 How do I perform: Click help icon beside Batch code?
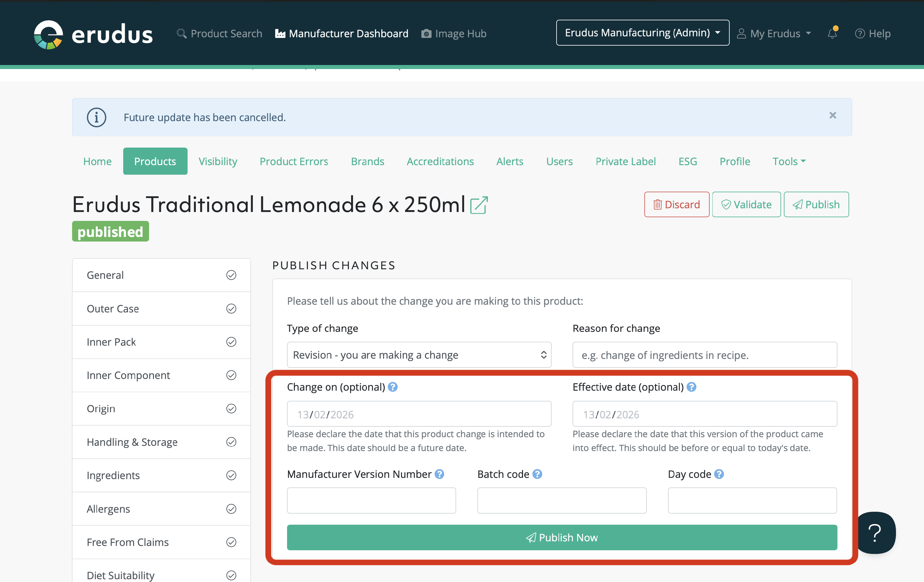pyautogui.click(x=537, y=474)
